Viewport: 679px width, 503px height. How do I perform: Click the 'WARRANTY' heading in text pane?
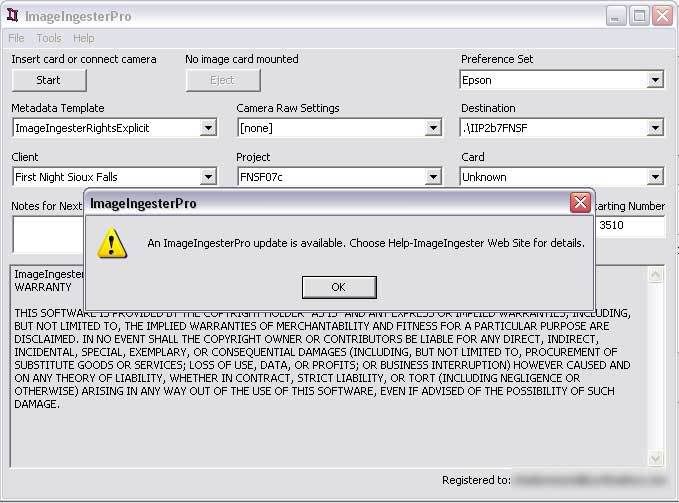pos(42,287)
